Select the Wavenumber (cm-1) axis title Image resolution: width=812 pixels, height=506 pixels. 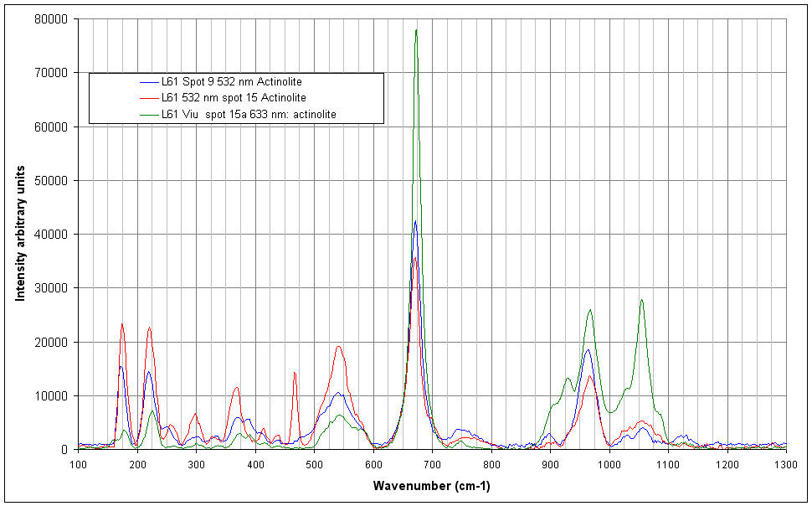tap(432, 485)
